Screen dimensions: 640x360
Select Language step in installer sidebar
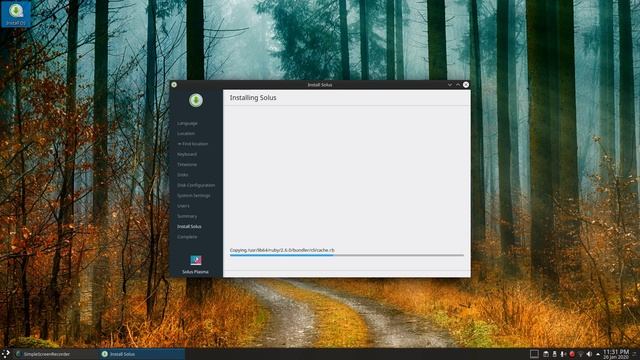187,123
